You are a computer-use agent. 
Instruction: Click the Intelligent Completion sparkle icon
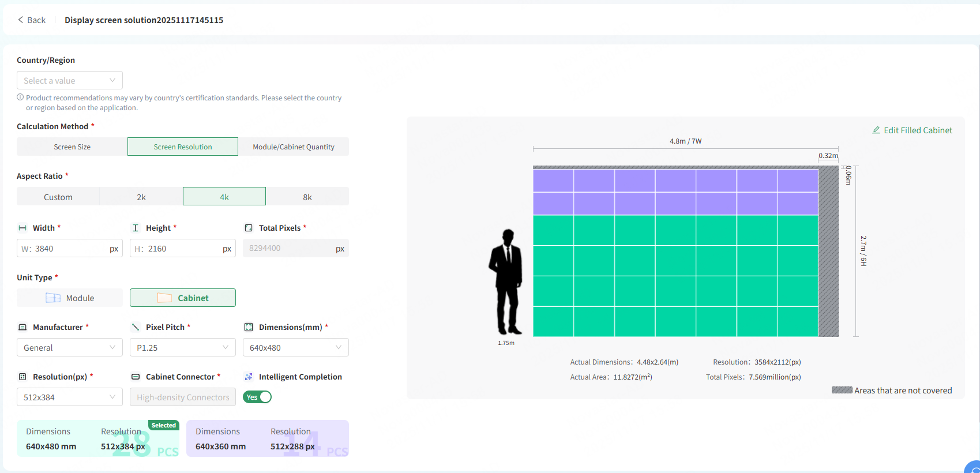[x=249, y=377]
